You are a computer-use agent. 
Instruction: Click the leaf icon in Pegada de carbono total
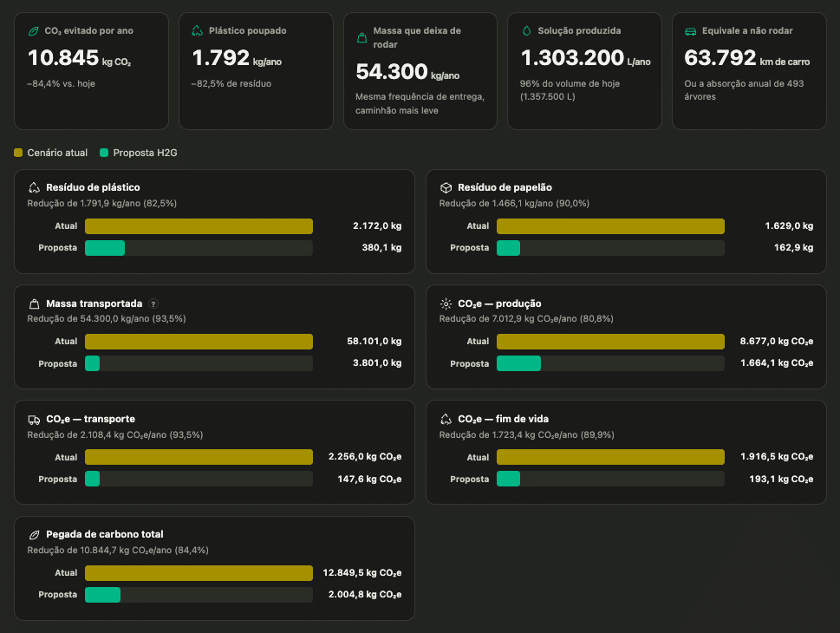(35, 535)
